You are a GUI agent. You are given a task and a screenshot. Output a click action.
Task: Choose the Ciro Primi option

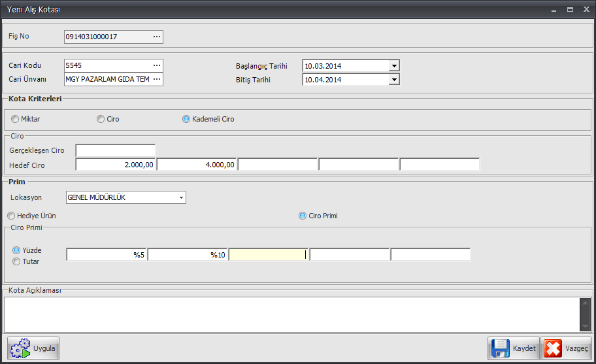coord(302,216)
